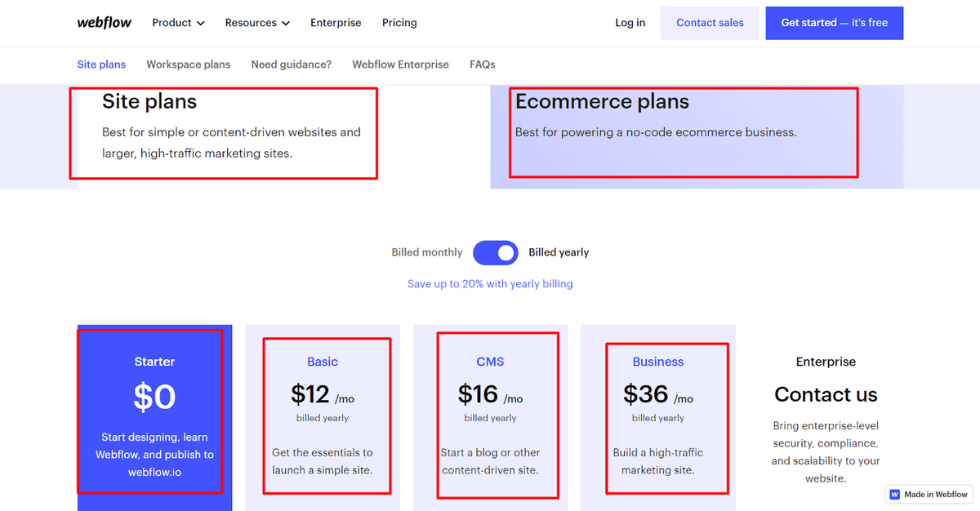Switch billing back to Billed monthly
The height and width of the screenshot is (511, 980).
coord(426,252)
